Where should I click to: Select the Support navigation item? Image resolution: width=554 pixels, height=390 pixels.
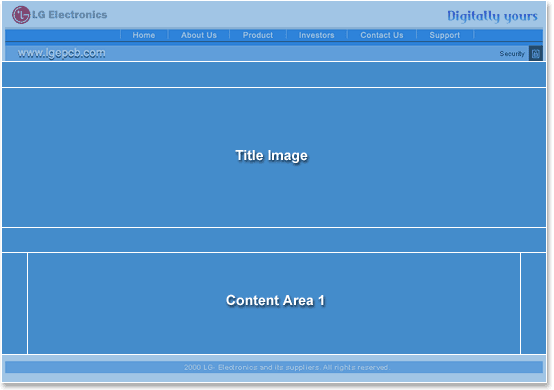pyautogui.click(x=445, y=35)
